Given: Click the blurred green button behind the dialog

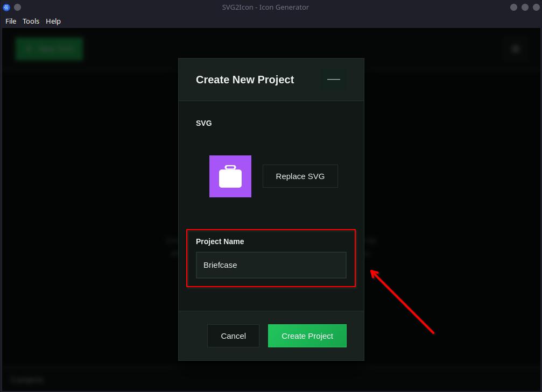Looking at the screenshot, I should click(x=49, y=49).
